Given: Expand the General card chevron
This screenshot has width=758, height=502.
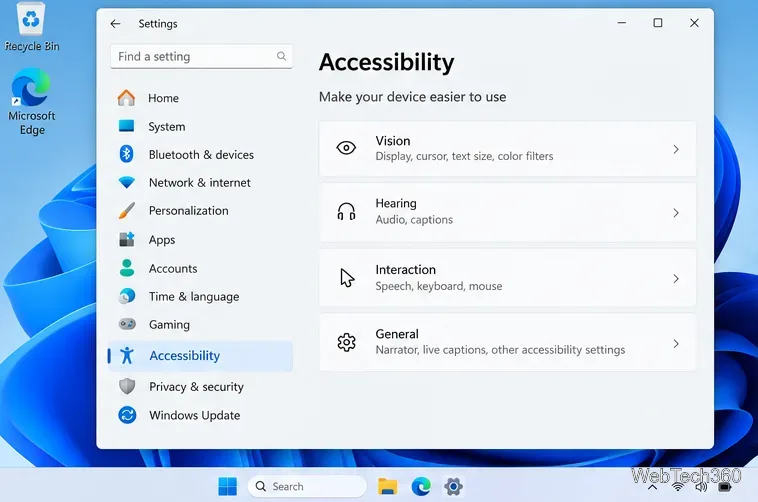Looking at the screenshot, I should [x=676, y=344].
